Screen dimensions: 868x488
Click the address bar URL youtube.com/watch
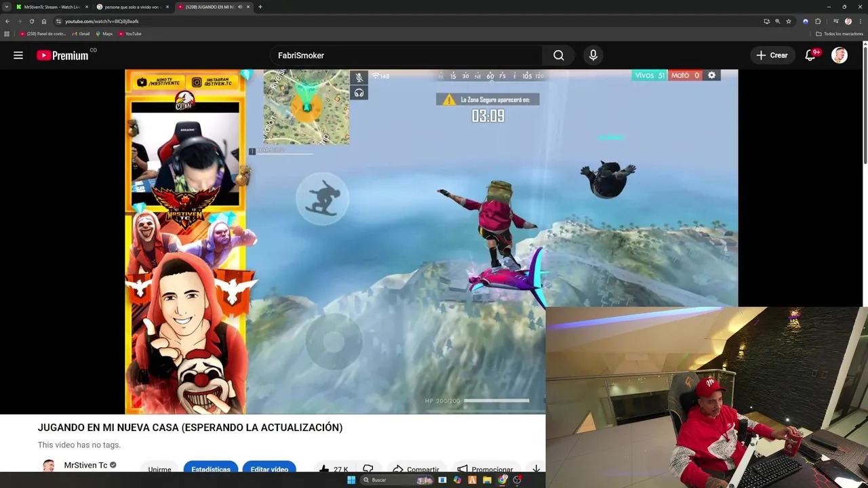click(102, 21)
